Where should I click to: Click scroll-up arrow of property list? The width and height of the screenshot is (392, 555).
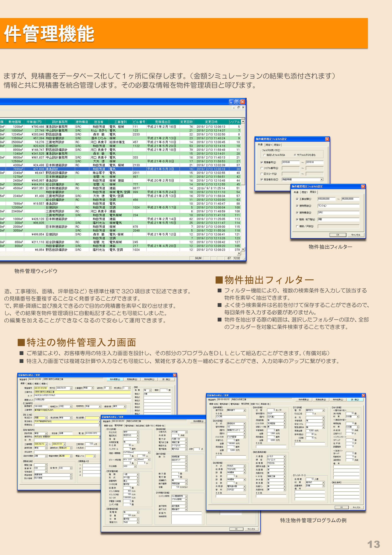pyautogui.click(x=243, y=121)
